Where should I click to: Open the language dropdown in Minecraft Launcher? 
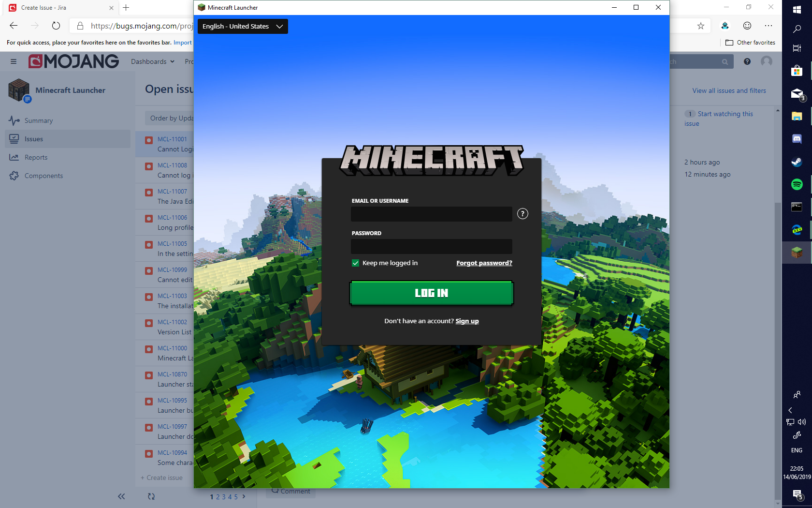(x=243, y=27)
